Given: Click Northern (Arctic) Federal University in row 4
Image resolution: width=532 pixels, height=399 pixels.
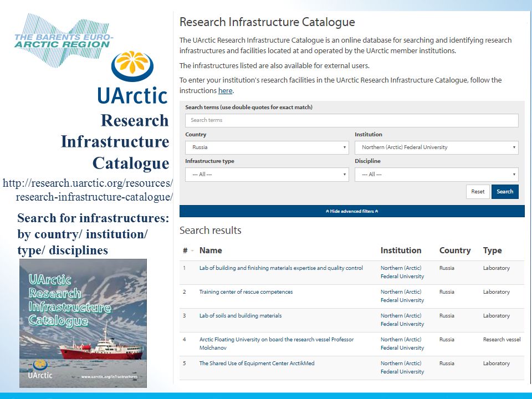Looking at the screenshot, I should pyautogui.click(x=402, y=344).
